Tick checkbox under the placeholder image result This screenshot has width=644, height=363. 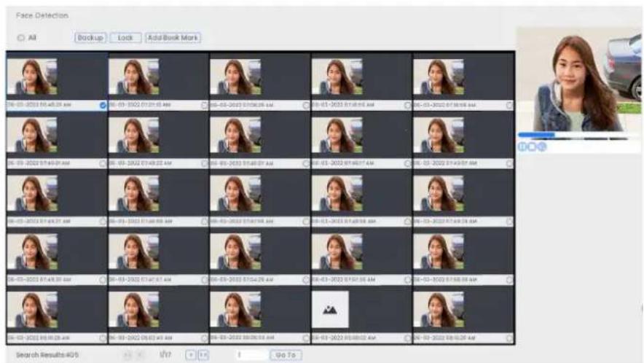click(x=407, y=338)
